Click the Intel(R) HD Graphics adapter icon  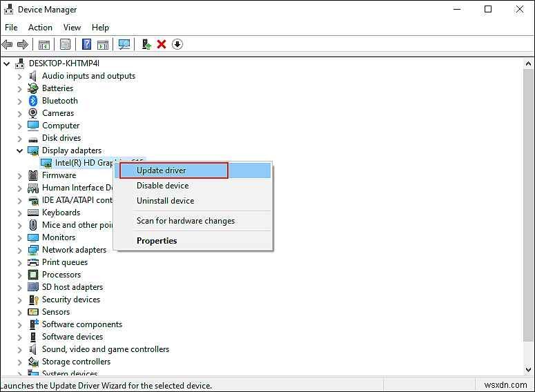coord(46,163)
